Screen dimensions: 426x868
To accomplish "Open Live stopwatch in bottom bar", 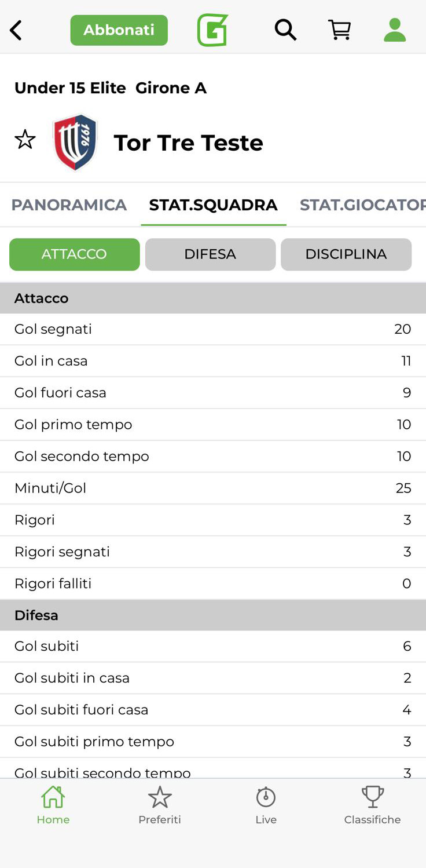I will tap(266, 804).
